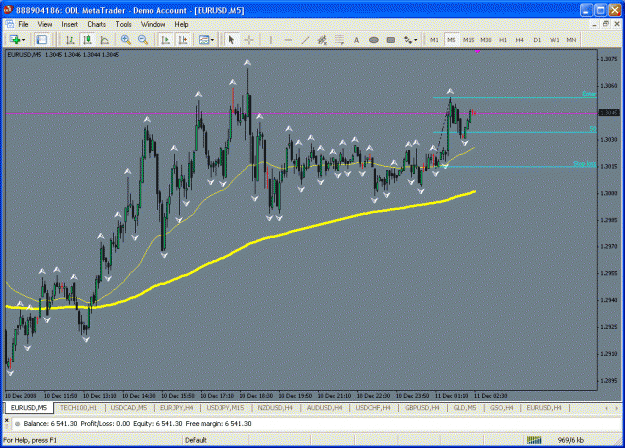Expand the Templates dropdown arrow

[x=212, y=40]
